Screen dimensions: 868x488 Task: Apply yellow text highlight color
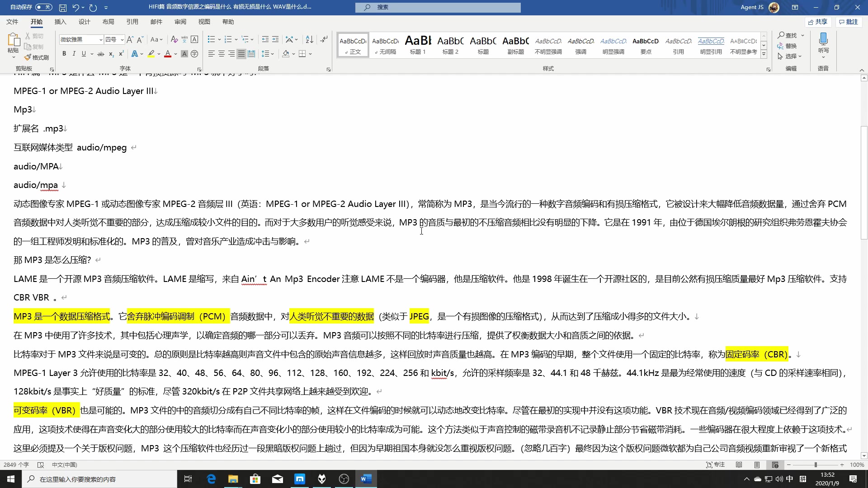151,54
